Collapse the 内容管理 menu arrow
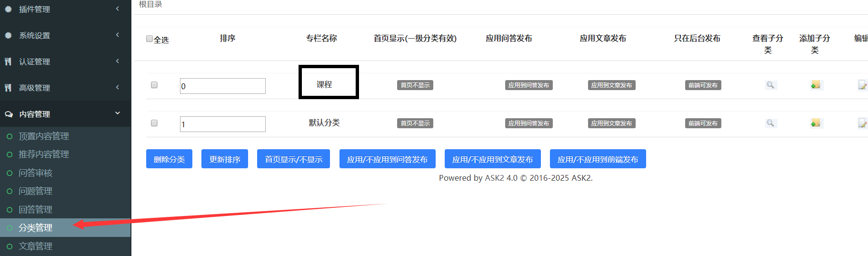This screenshot has width=868, height=256. click(x=117, y=113)
